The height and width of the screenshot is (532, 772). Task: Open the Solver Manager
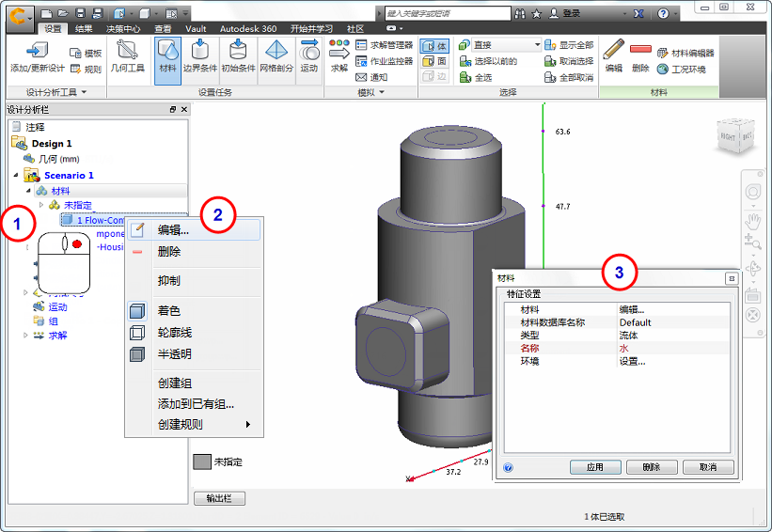(x=384, y=45)
